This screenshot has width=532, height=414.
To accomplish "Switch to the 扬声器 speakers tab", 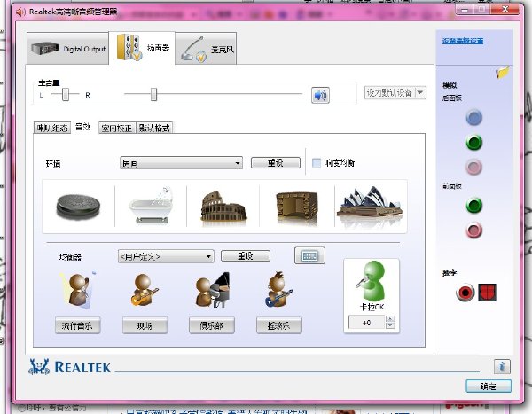I will (x=142, y=48).
